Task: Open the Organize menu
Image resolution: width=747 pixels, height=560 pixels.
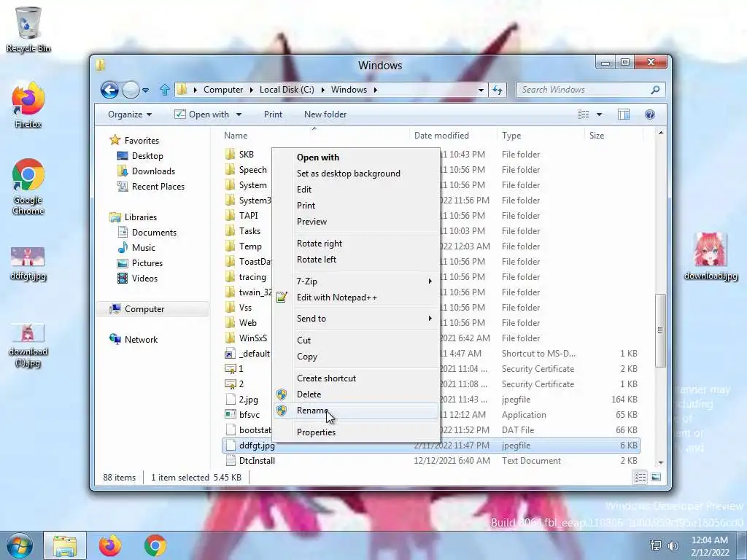Action: pos(130,114)
